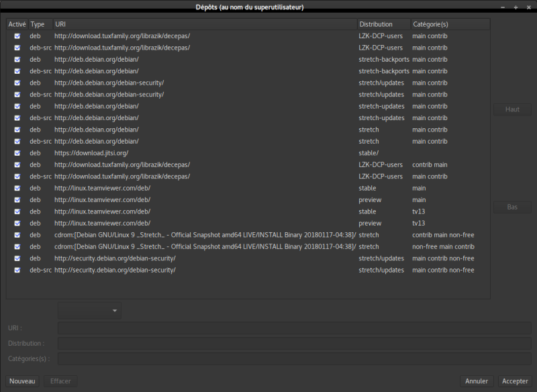Screen dimensions: 537x392
Task: Disable the teamviewer preview tv13 repository checkbox
Action: pos(17,224)
